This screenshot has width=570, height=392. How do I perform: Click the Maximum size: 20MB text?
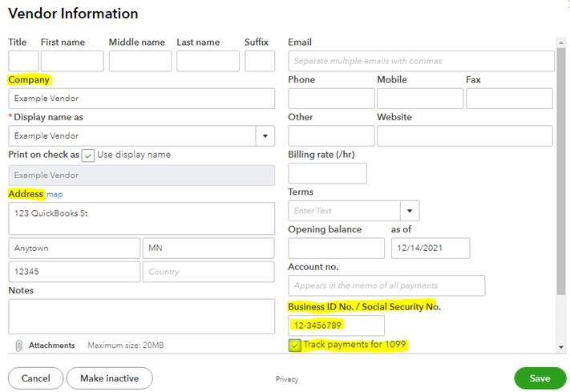[126, 345]
